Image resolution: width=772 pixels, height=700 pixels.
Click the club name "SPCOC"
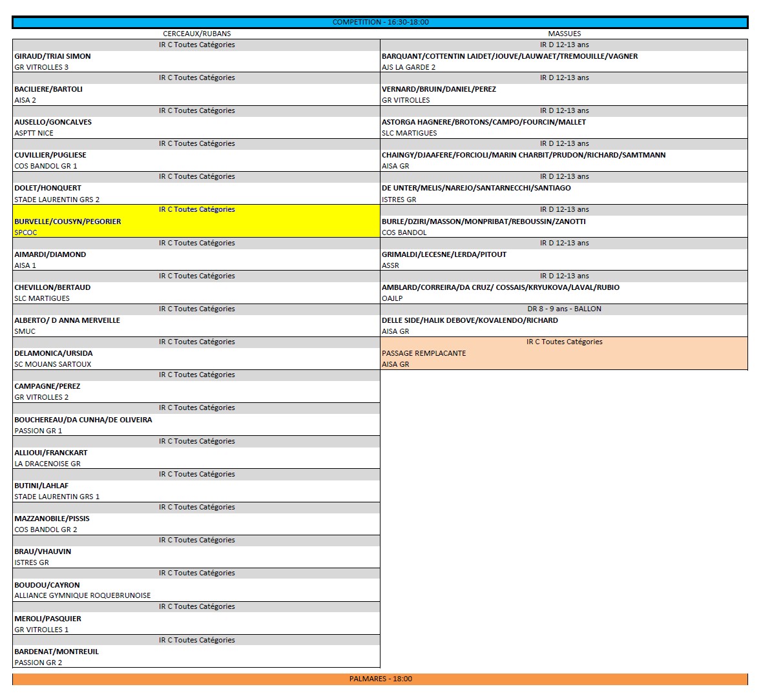[26, 232]
